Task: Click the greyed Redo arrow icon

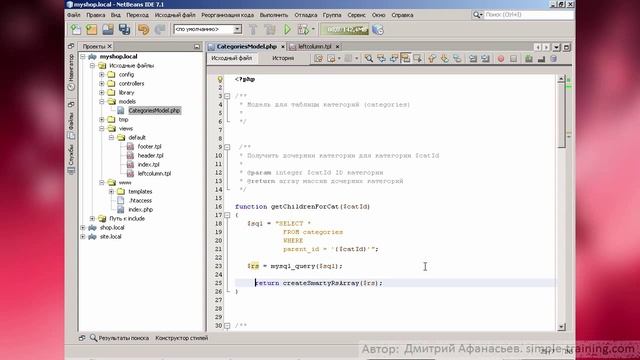Action: coord(160,29)
